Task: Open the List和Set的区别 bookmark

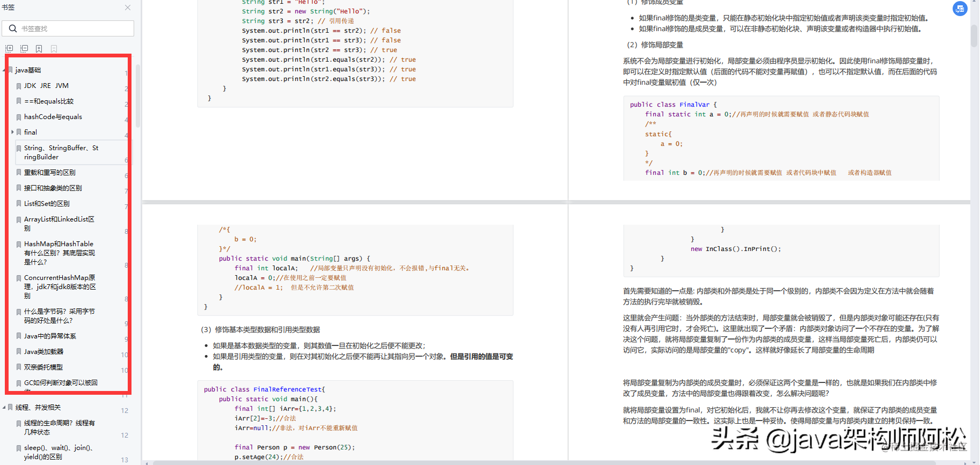Action: tap(47, 204)
